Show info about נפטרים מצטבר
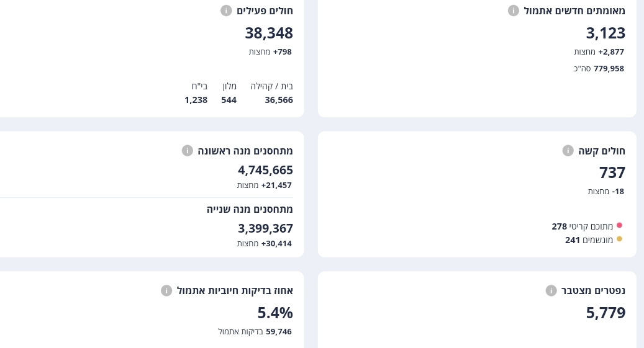This screenshot has height=348, width=644. point(551,290)
